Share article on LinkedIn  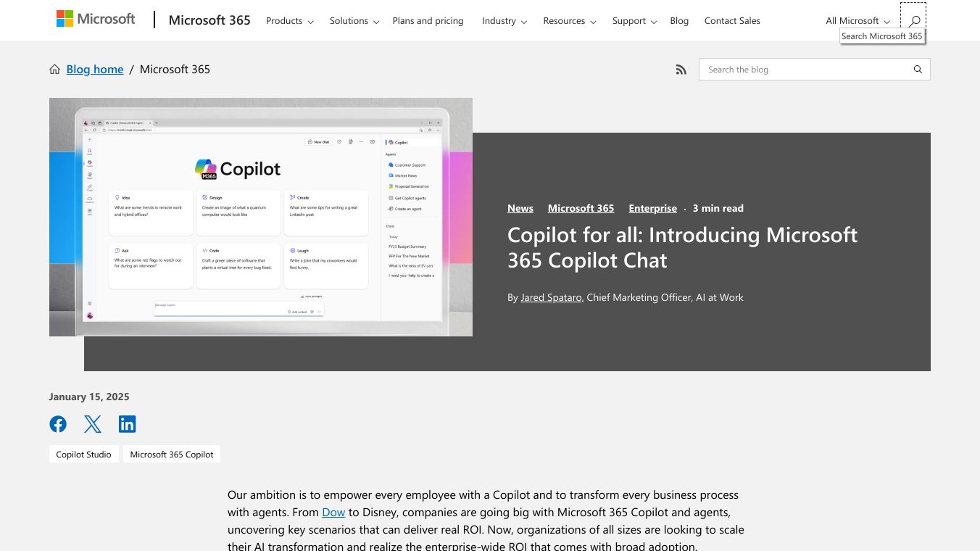click(x=128, y=424)
